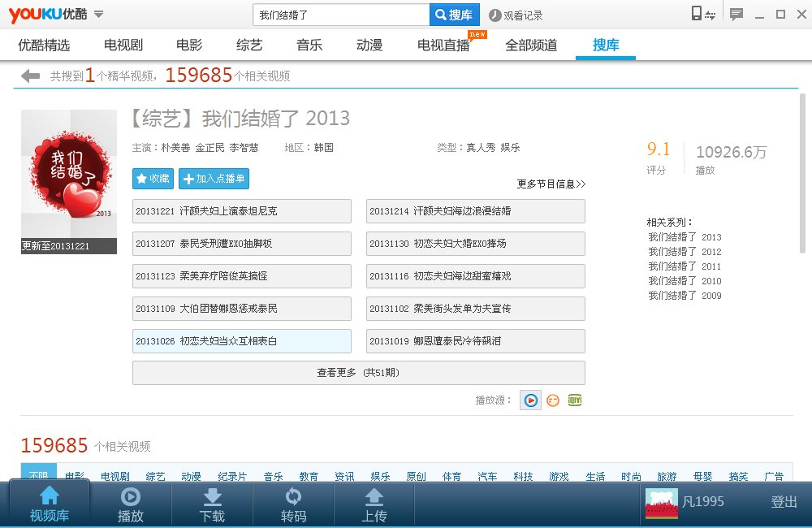This screenshot has width=812, height=528.
Task: Open the 转码 transcode tool icon
Action: point(293,504)
